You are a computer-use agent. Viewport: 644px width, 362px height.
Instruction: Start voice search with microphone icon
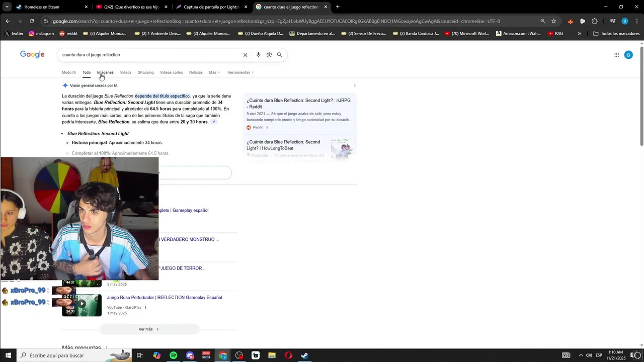click(258, 55)
